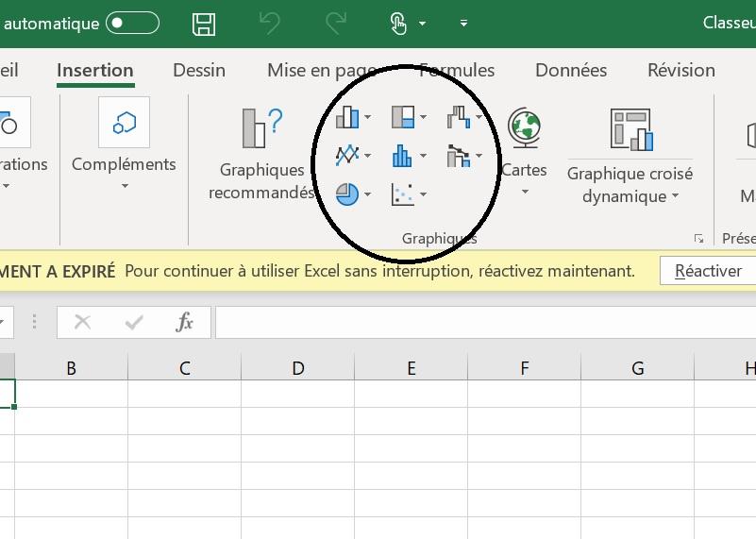The width and height of the screenshot is (756, 539).
Task: Switch to the Formules tab
Action: [x=458, y=70]
